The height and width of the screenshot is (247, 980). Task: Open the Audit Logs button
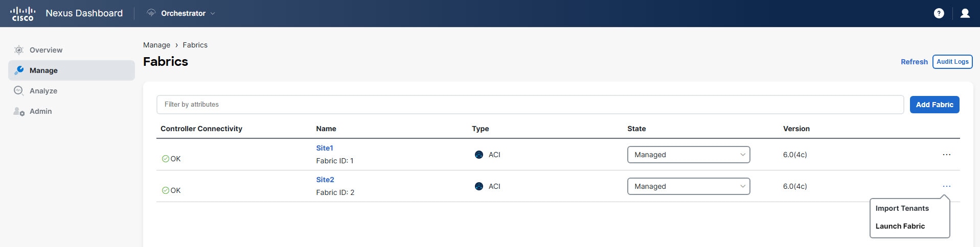tap(952, 62)
